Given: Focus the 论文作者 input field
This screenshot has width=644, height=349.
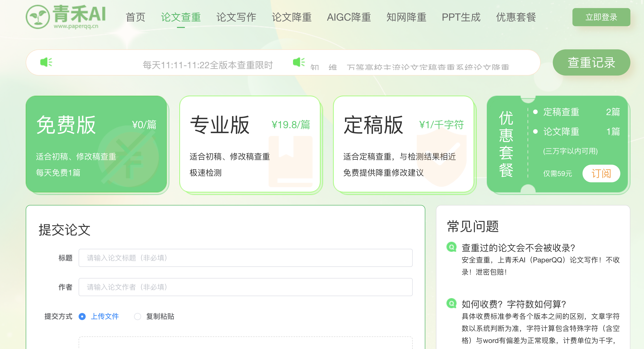Looking at the screenshot, I should (245, 287).
